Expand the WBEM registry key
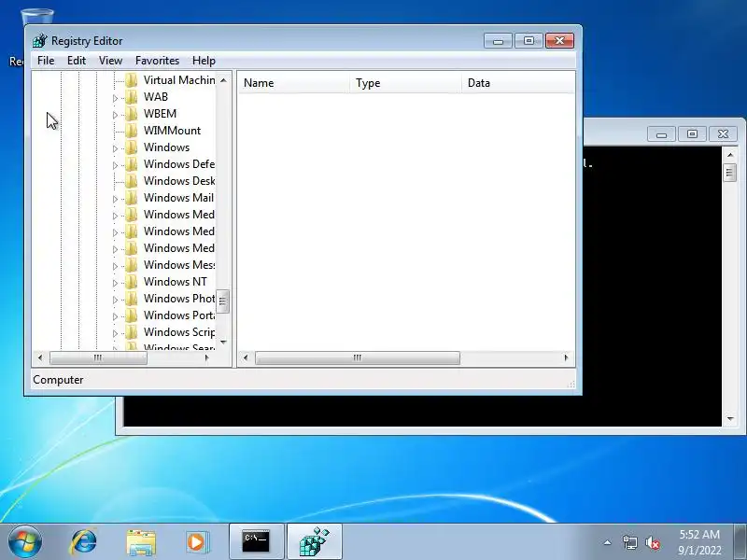Viewport: 747px width, 560px height. pos(115,115)
